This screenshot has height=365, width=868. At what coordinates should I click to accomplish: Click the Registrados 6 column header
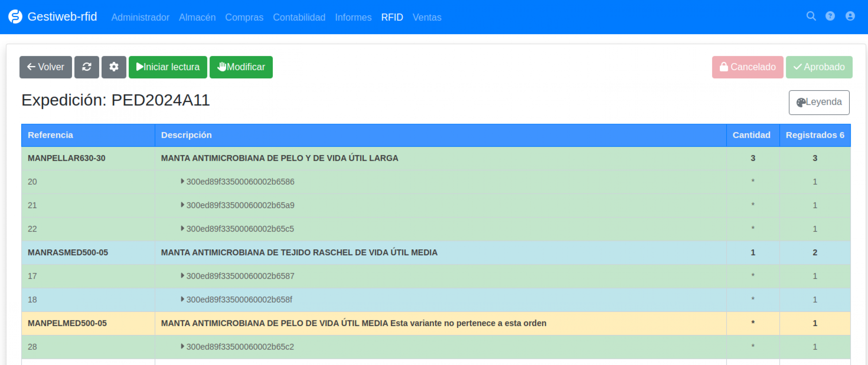[x=815, y=135]
